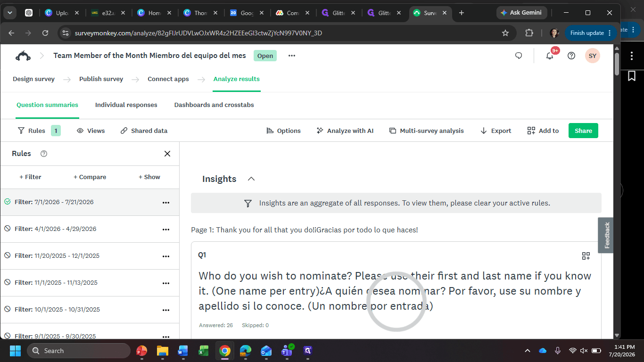
Task: Enable the 4/1/2026 - 4/29/2026 filter
Action: (7, 229)
